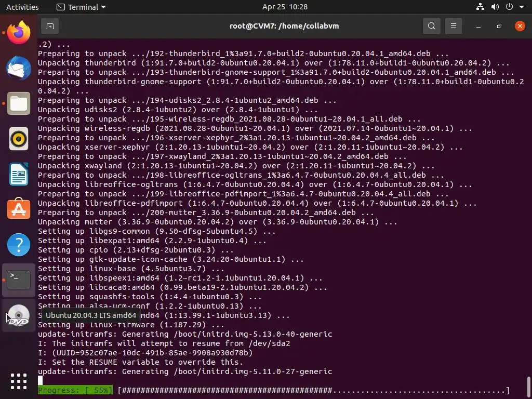Click the terminal title root@CVM7
The height and width of the screenshot is (399, 532).
point(284,26)
